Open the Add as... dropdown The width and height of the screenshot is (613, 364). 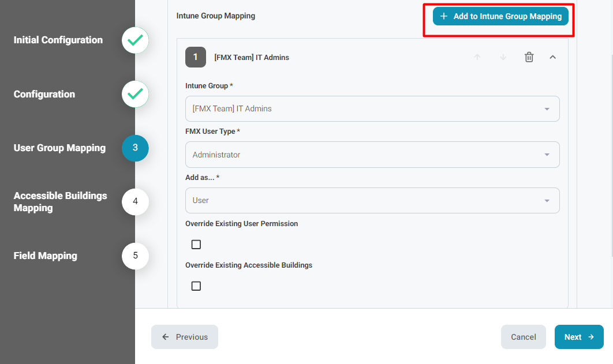(372, 200)
